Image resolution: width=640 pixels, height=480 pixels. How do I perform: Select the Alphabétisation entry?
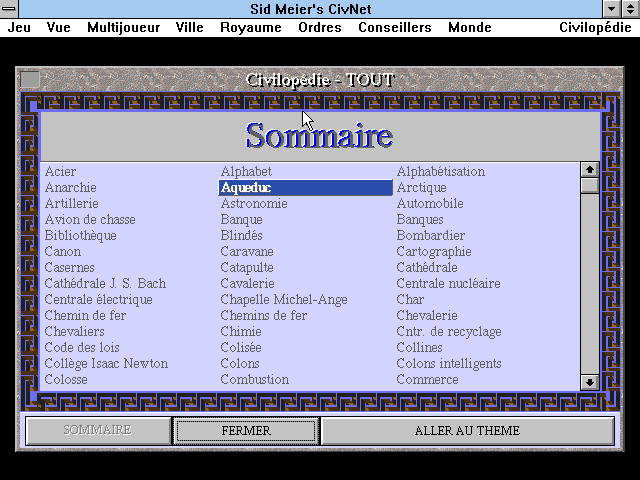pos(441,171)
